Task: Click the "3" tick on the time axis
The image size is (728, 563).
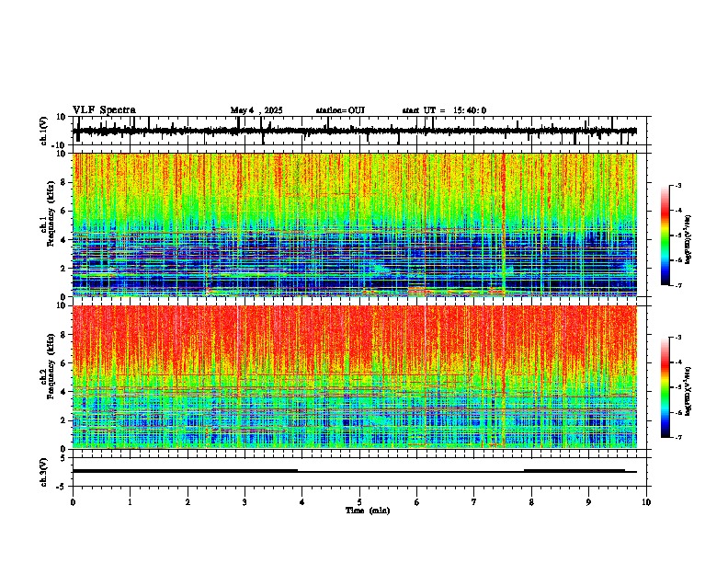Action: pyautogui.click(x=245, y=502)
